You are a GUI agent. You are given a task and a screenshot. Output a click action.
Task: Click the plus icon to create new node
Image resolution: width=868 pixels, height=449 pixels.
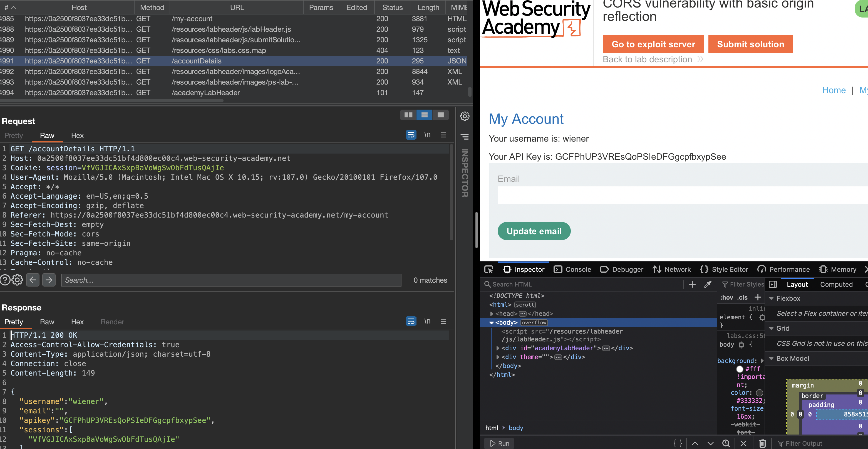pos(692,284)
